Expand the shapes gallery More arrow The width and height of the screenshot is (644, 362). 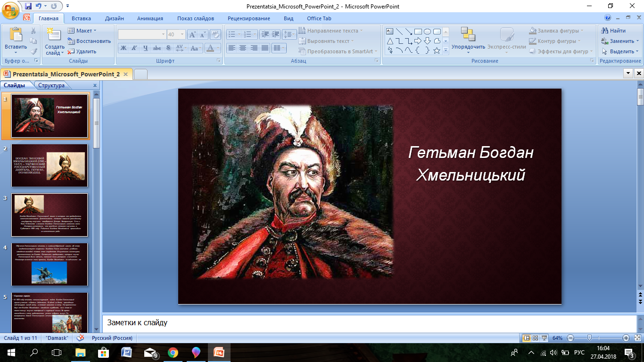pyautogui.click(x=446, y=50)
